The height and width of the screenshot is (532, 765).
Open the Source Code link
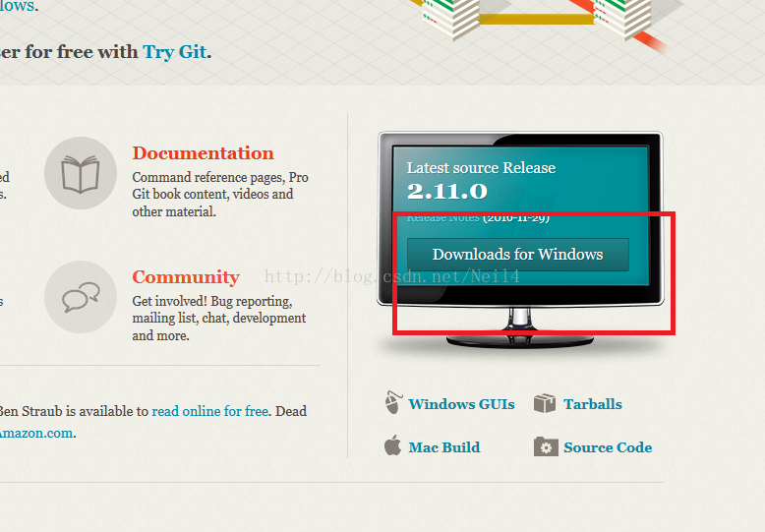[x=608, y=447]
